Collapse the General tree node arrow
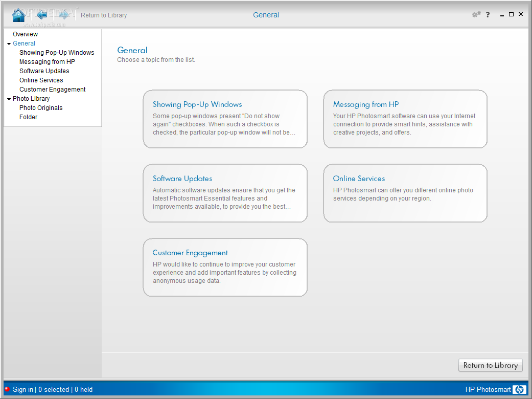 click(x=9, y=44)
